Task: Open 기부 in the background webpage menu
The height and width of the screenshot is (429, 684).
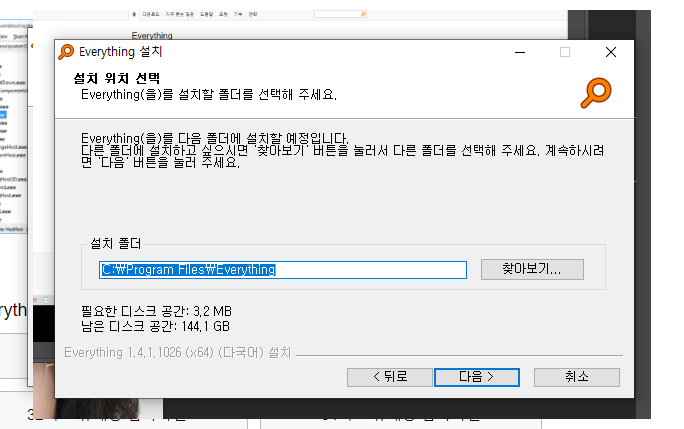Action: point(238,14)
